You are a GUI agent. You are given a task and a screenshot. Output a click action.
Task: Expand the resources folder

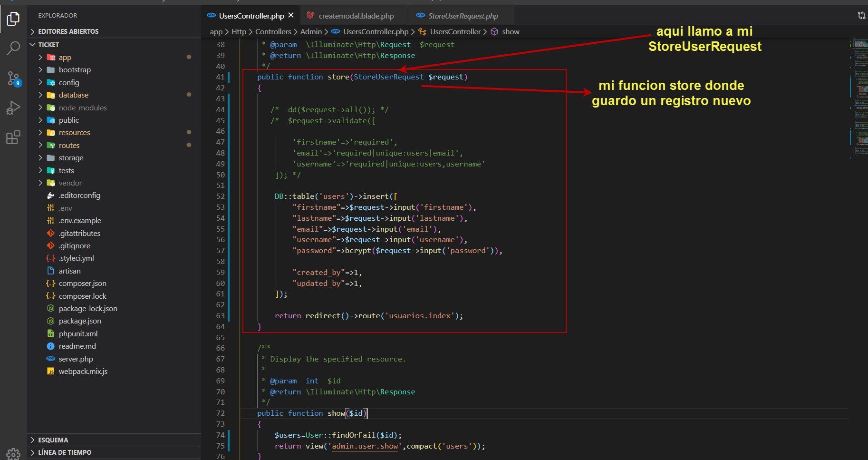pyautogui.click(x=114, y=133)
